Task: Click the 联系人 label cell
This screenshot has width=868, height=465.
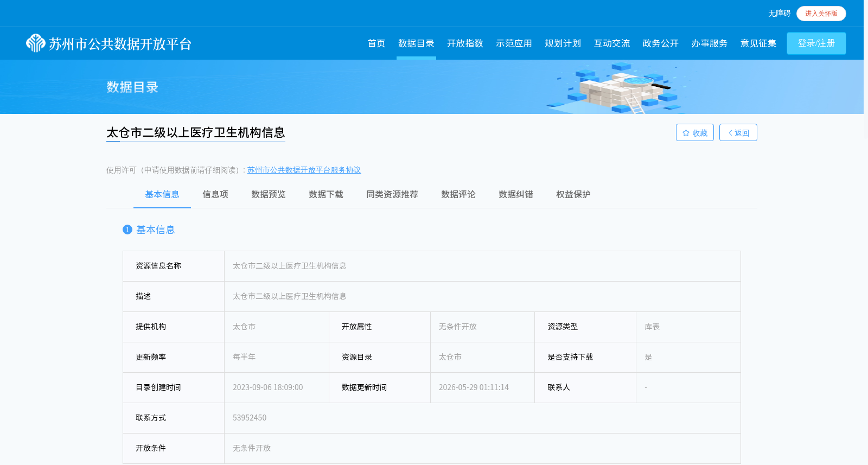Action: [x=585, y=387]
